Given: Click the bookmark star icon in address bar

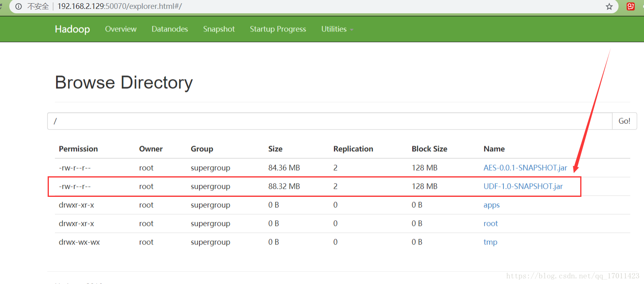Looking at the screenshot, I should 609,6.
